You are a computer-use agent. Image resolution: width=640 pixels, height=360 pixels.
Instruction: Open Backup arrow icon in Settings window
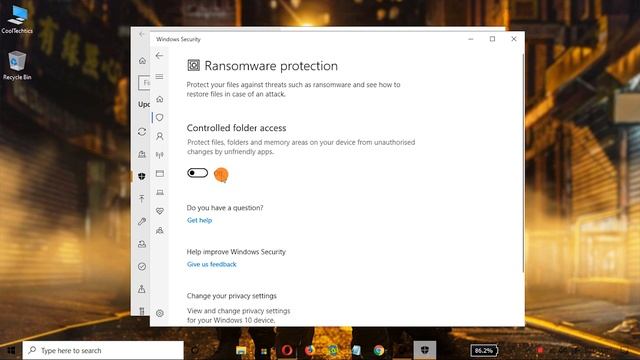click(142, 199)
